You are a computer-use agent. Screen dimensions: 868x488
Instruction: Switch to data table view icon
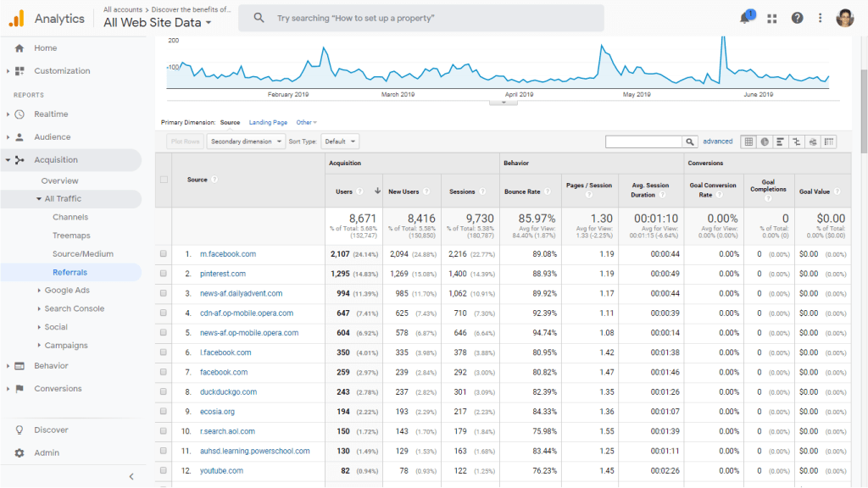tap(748, 141)
